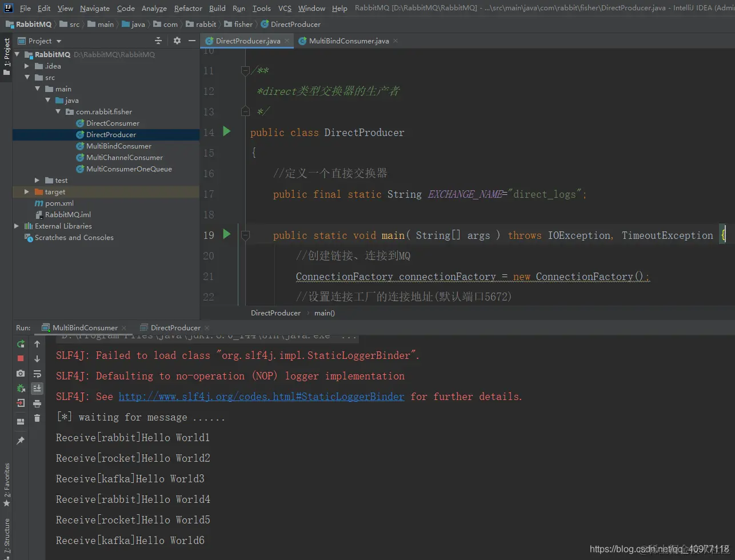Image resolution: width=735 pixels, height=560 pixels.
Task: Select Scratches and Consoles node
Action: point(74,237)
